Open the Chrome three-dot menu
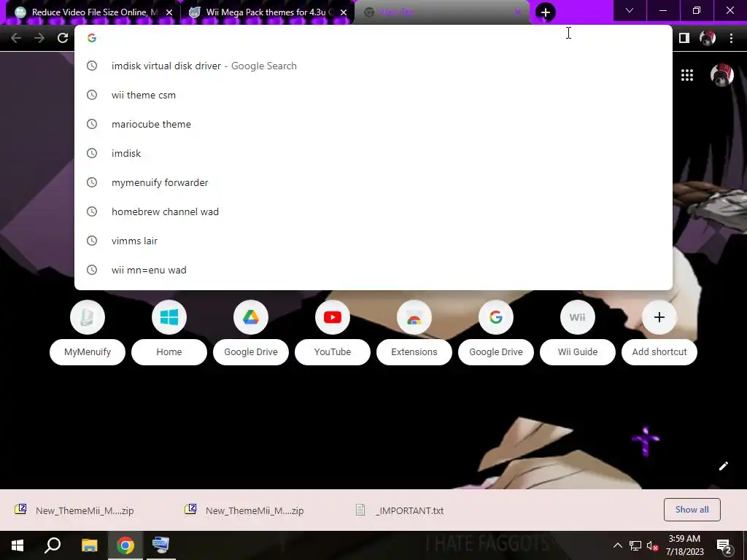The image size is (747, 560). (731, 38)
